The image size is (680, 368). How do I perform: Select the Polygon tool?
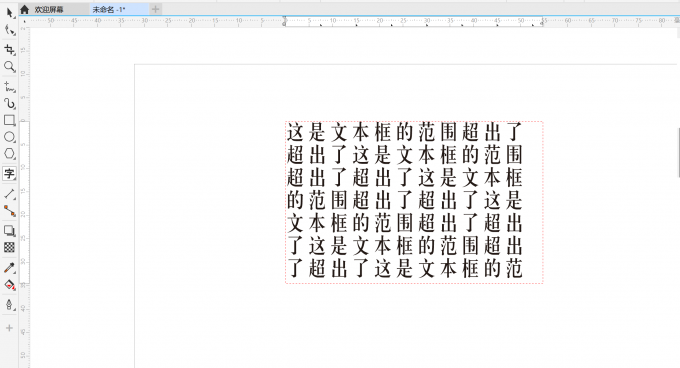coord(9,154)
